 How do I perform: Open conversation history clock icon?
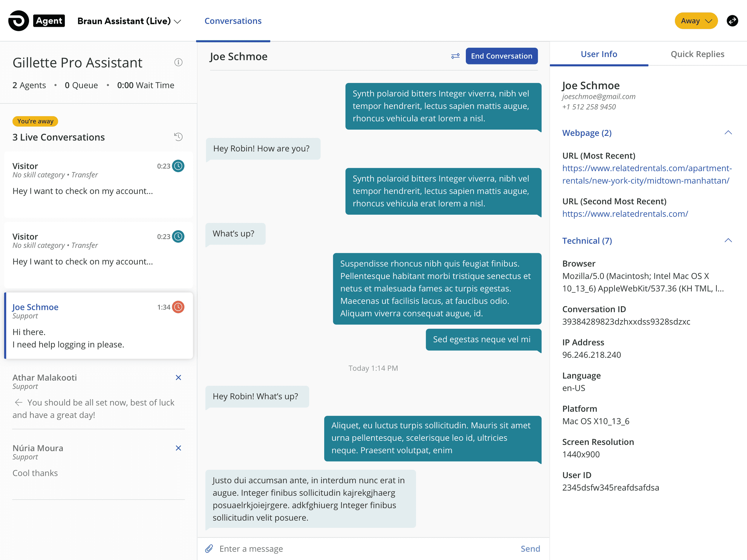178,137
